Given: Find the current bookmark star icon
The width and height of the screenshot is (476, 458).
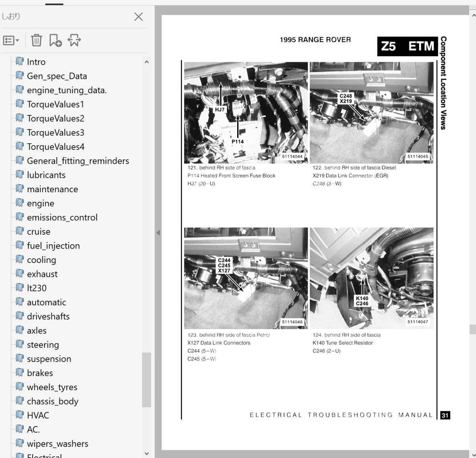Looking at the screenshot, I should coord(74,40).
